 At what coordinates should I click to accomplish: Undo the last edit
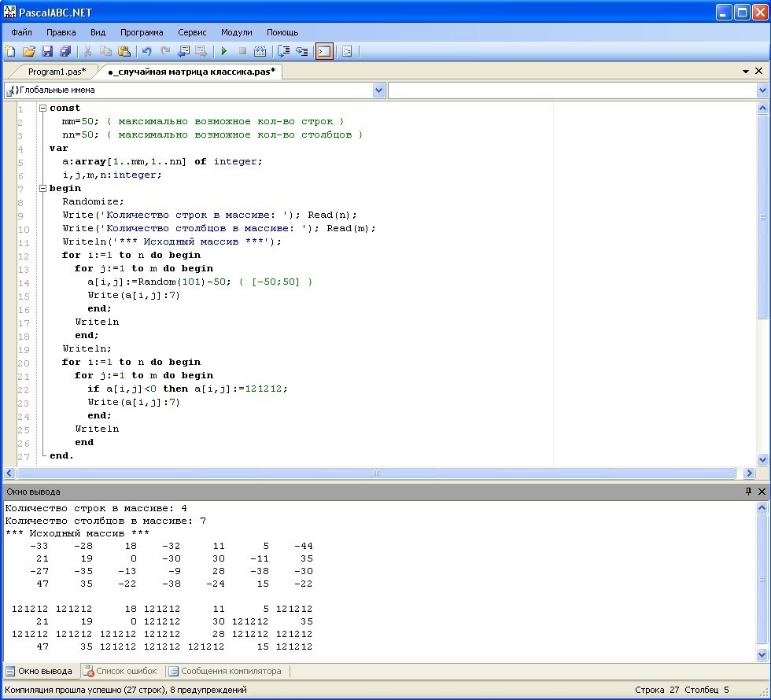(146, 51)
